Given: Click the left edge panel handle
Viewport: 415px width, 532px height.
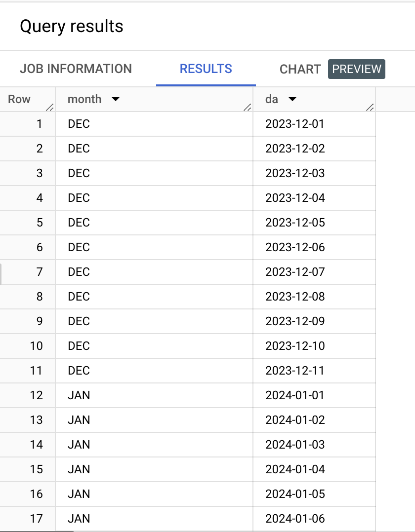Looking at the screenshot, I should (x=1, y=274).
